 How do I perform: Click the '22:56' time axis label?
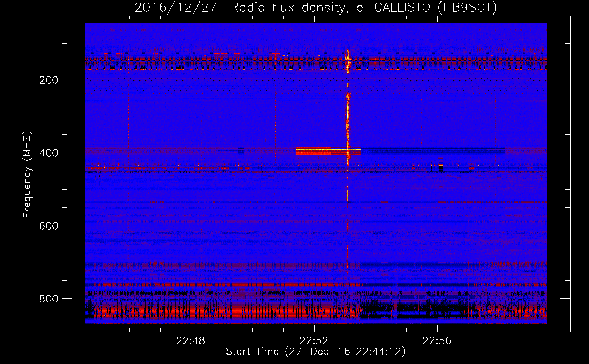pyautogui.click(x=437, y=341)
